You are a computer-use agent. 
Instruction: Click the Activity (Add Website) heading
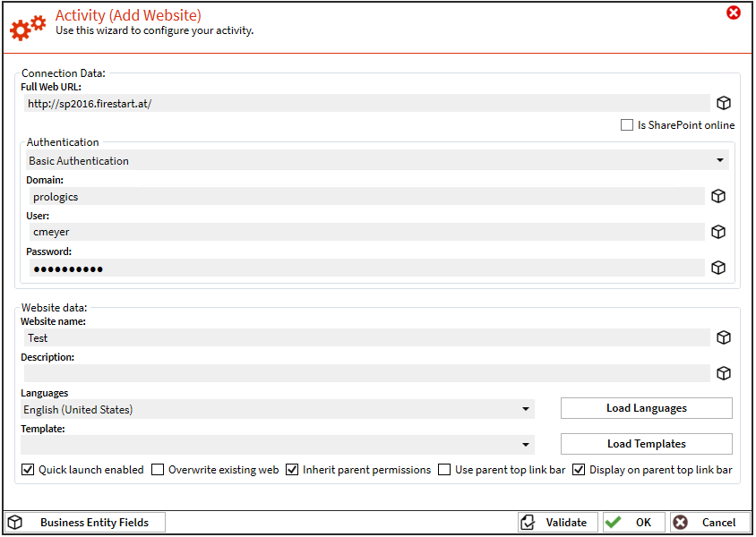tap(128, 15)
